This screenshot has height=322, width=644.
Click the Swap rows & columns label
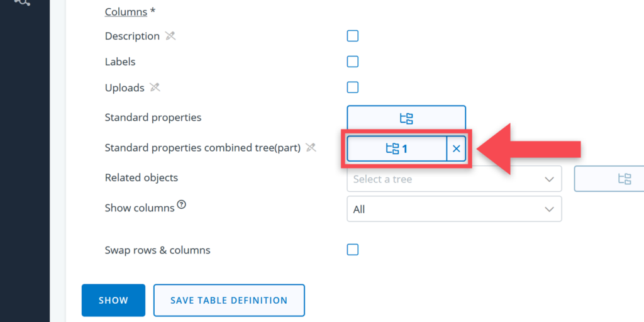157,250
